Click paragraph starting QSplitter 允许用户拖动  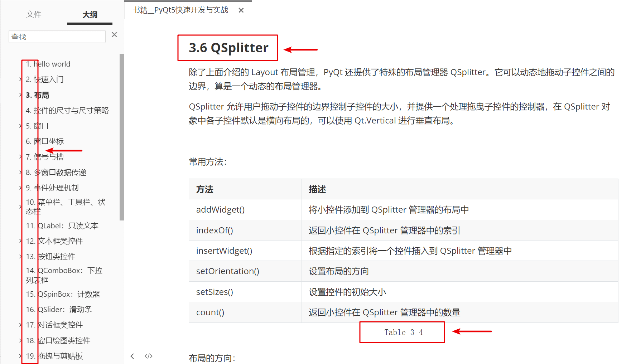click(x=399, y=113)
